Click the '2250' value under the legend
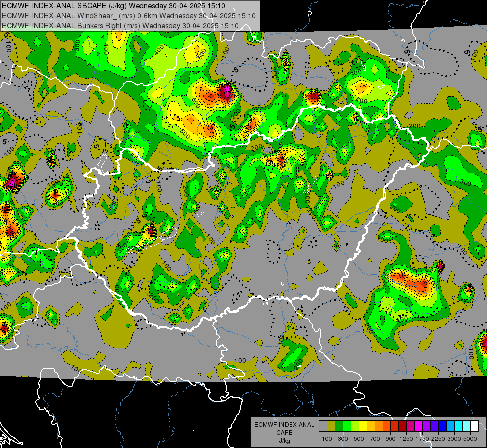The width and height of the screenshot is (487, 448). pos(438,439)
